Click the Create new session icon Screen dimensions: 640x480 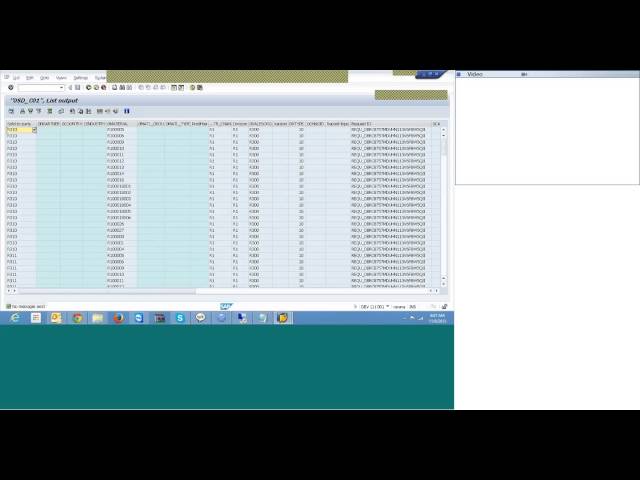[174, 87]
